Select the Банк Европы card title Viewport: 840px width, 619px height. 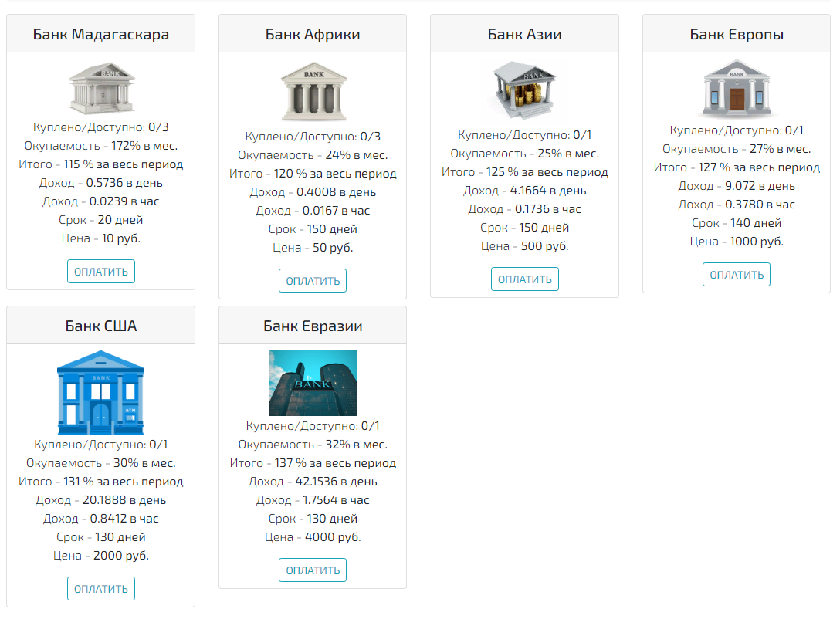(737, 34)
